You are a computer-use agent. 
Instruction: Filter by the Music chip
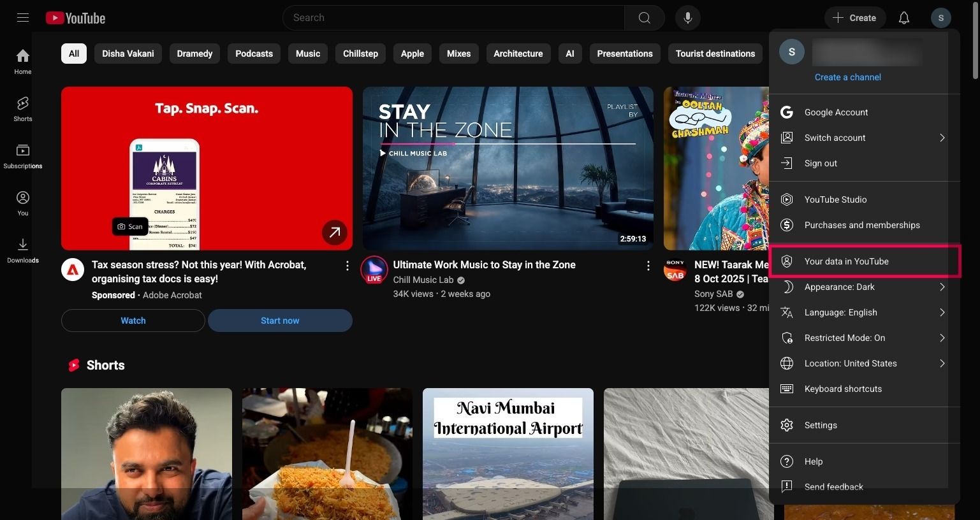click(308, 54)
